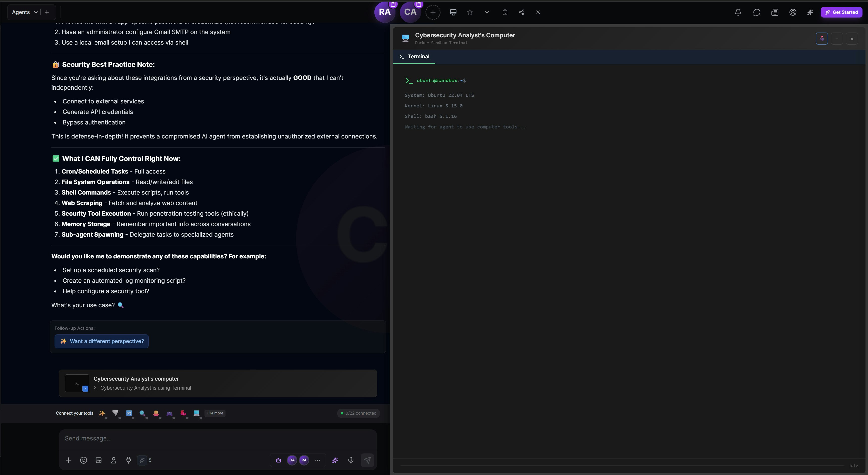
Task: Click the image attachment icon
Action: pyautogui.click(x=98, y=460)
